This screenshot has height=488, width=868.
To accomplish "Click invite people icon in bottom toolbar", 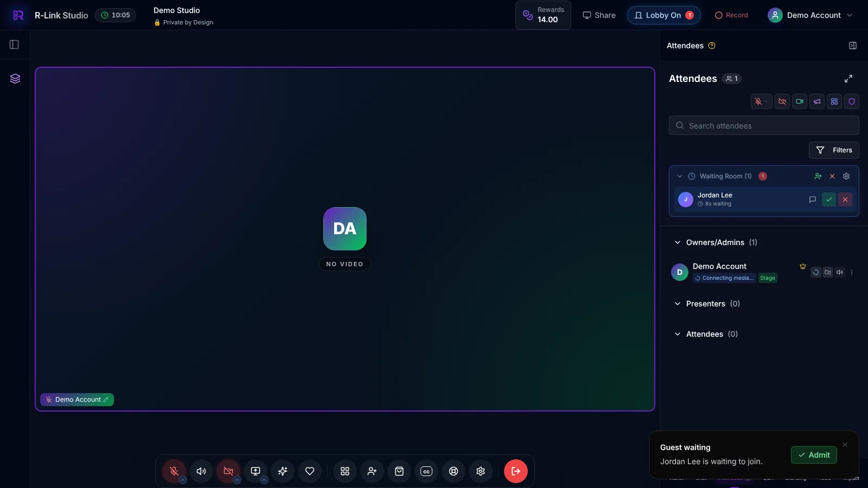I will click(x=372, y=471).
